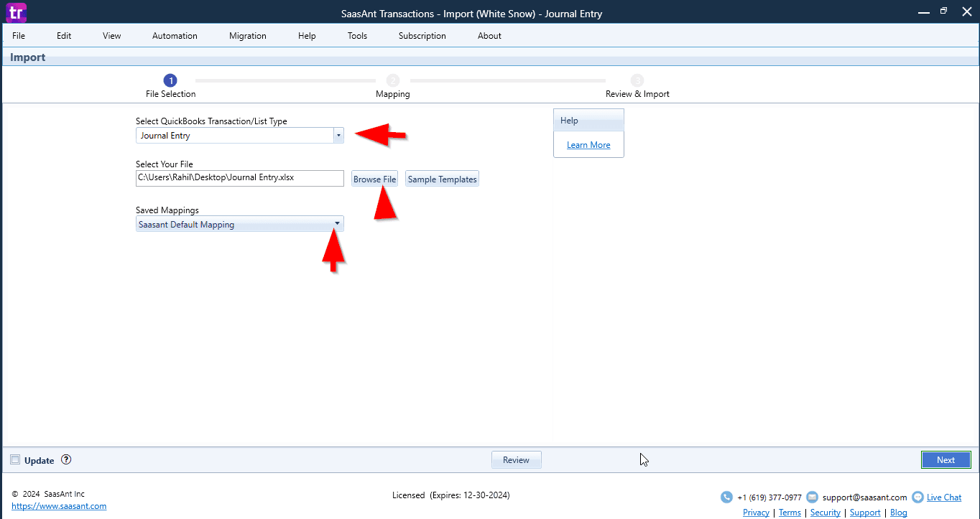This screenshot has height=519, width=980.
Task: Open the View menu
Action: point(112,36)
